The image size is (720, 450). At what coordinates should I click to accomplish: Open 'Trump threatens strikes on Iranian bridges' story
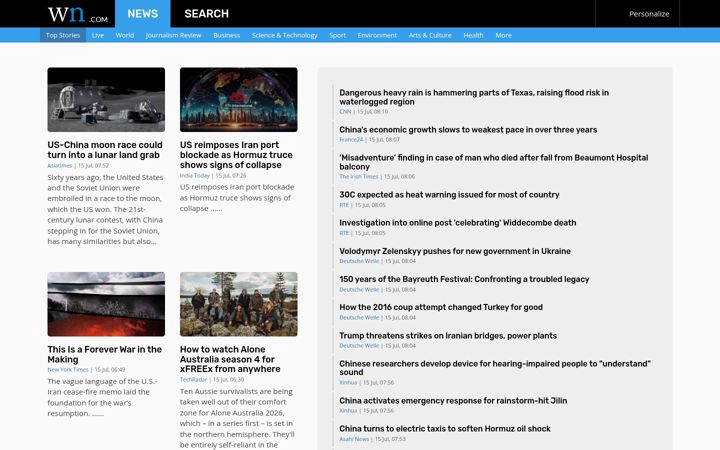[448, 336]
